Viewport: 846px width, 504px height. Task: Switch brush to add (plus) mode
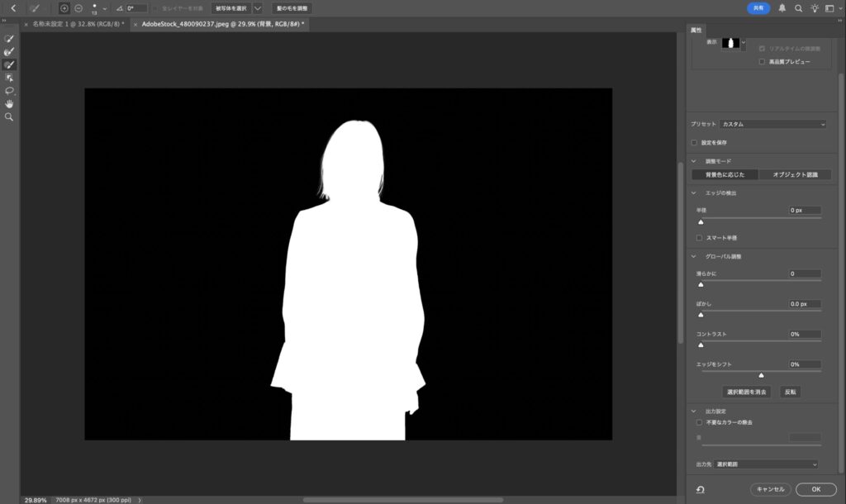pos(64,8)
